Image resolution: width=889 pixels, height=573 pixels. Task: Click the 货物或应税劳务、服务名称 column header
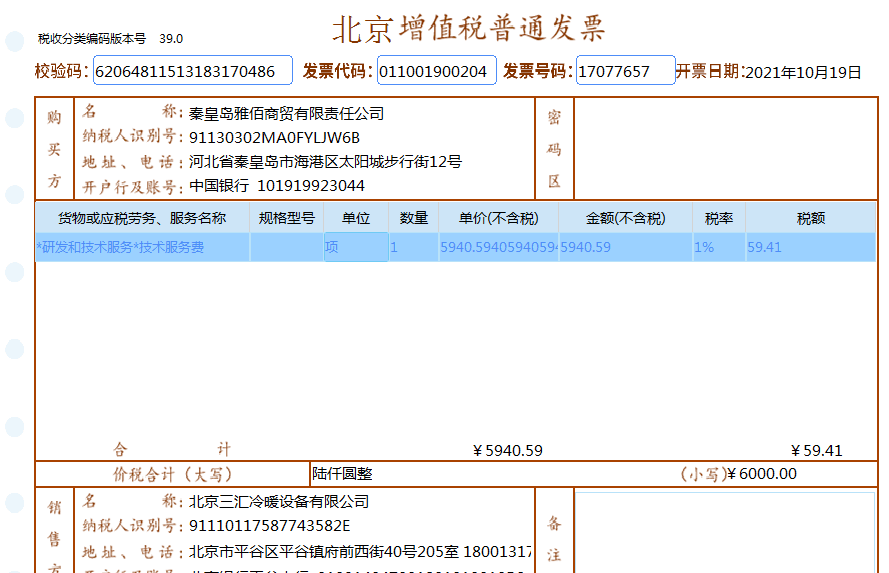142,218
